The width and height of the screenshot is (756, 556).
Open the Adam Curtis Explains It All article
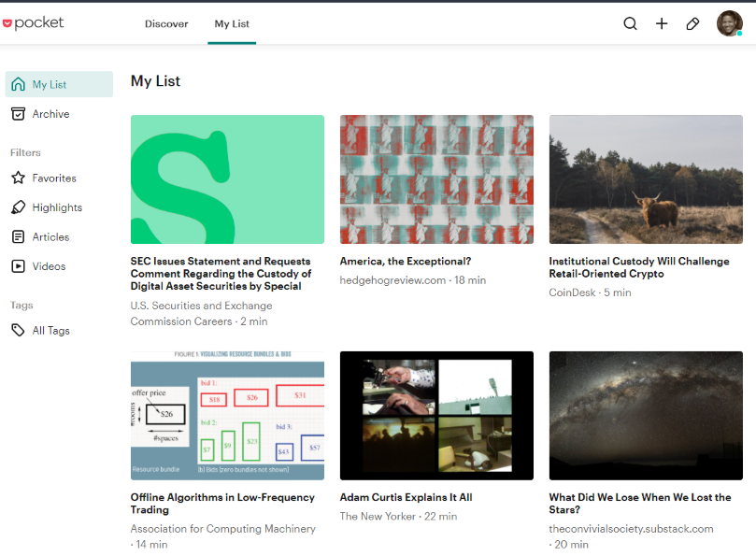coord(406,498)
